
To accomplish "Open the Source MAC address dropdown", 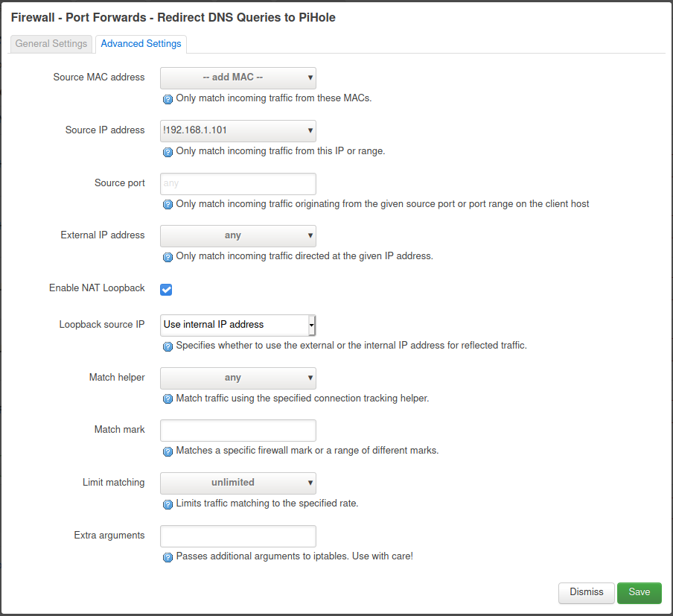I will pos(237,78).
